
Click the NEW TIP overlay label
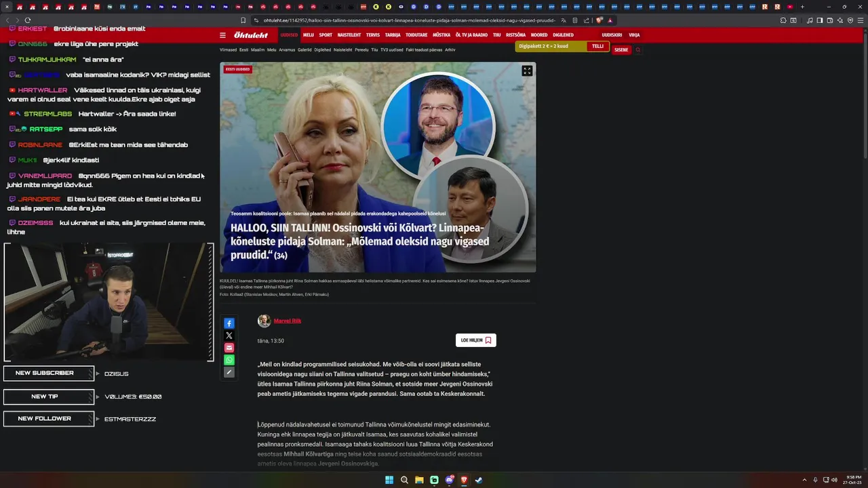[x=48, y=396]
